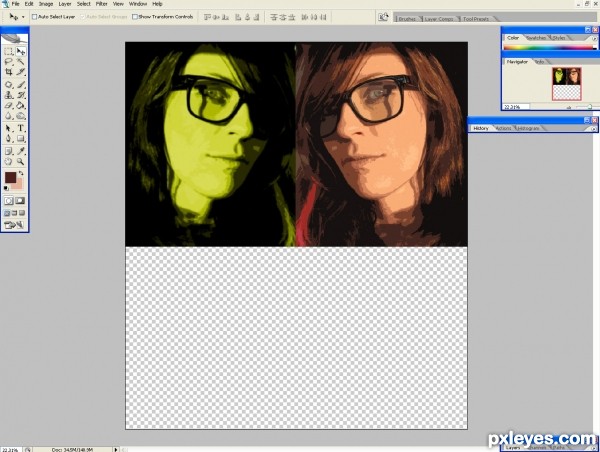
Task: Switch to the Info tab
Action: click(x=540, y=62)
